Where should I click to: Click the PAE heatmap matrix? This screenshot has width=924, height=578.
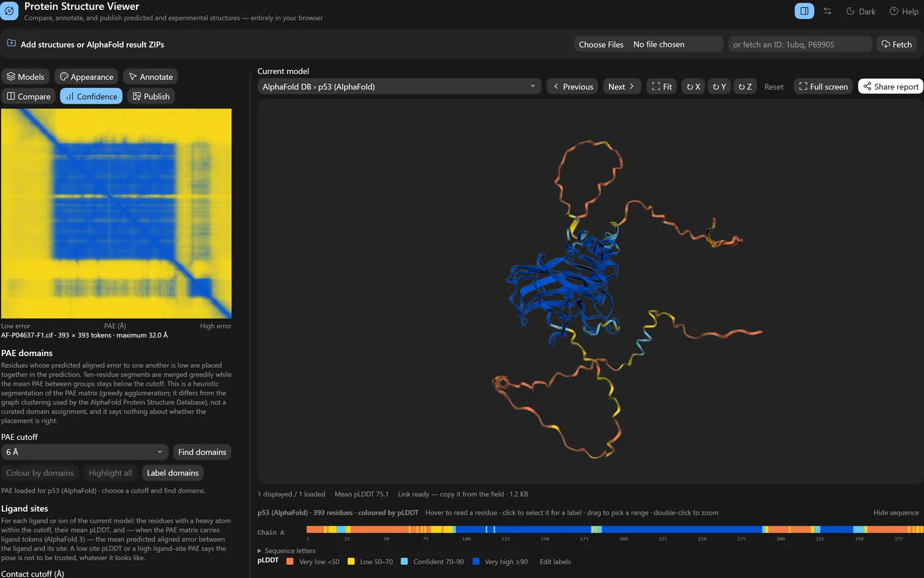tap(116, 213)
